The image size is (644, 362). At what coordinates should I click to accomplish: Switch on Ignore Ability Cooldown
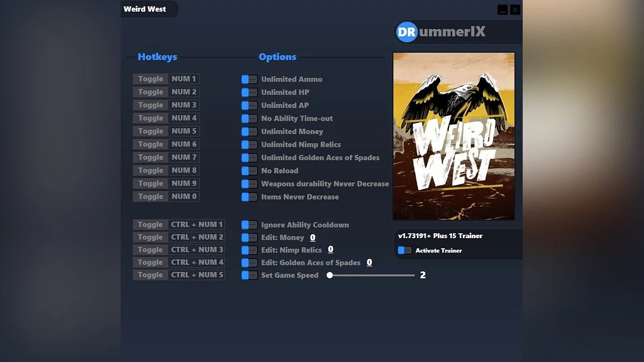(x=249, y=225)
